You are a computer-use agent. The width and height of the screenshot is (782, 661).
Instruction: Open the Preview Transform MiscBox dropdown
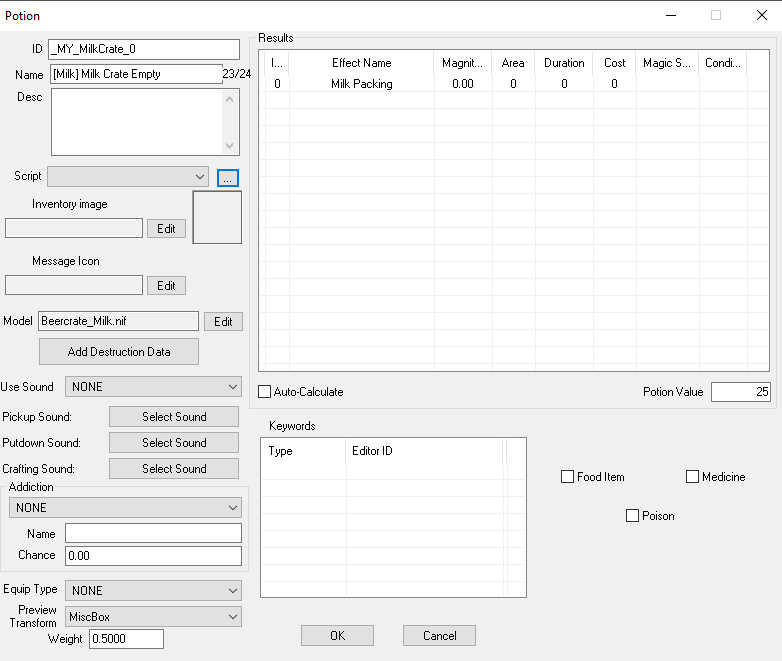point(153,617)
